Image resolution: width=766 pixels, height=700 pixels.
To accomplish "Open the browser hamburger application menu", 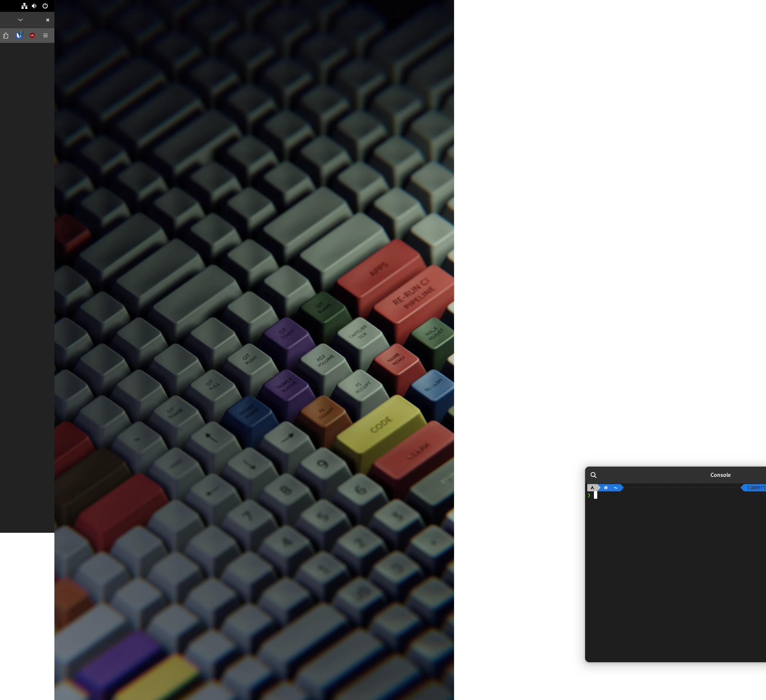I will 46,35.
